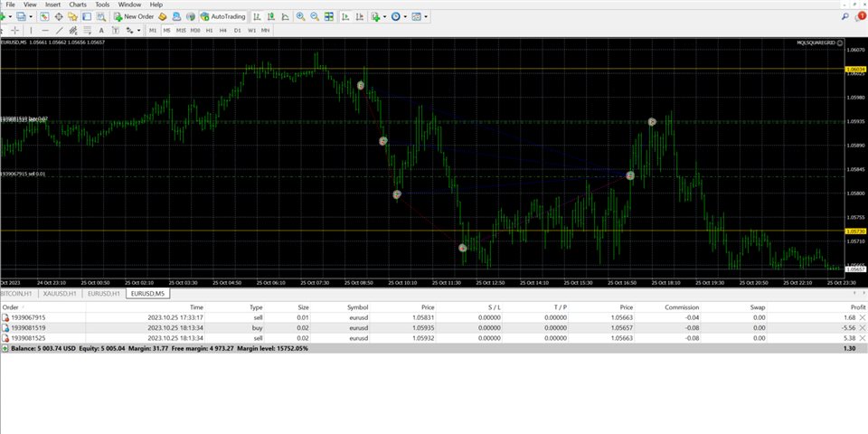Switch timeframe to M1

click(x=153, y=31)
